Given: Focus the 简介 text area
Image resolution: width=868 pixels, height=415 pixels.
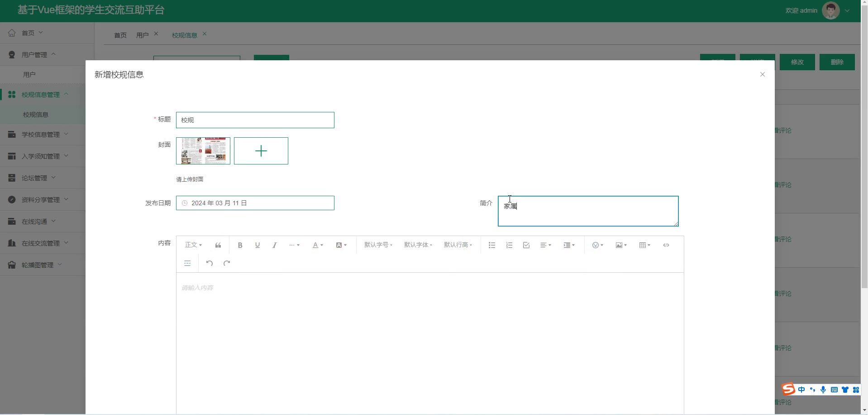Looking at the screenshot, I should 588,211.
